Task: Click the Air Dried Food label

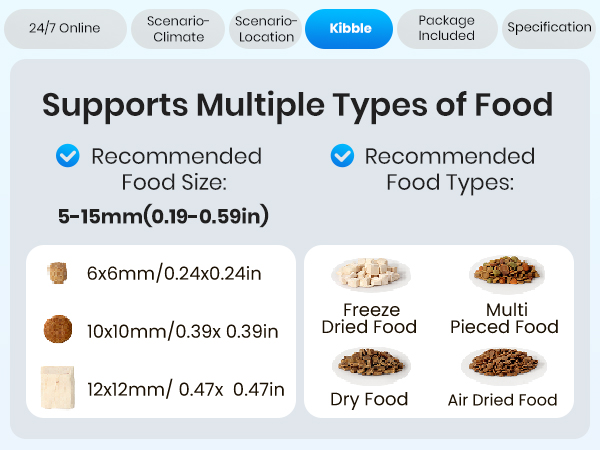Action: tap(503, 400)
